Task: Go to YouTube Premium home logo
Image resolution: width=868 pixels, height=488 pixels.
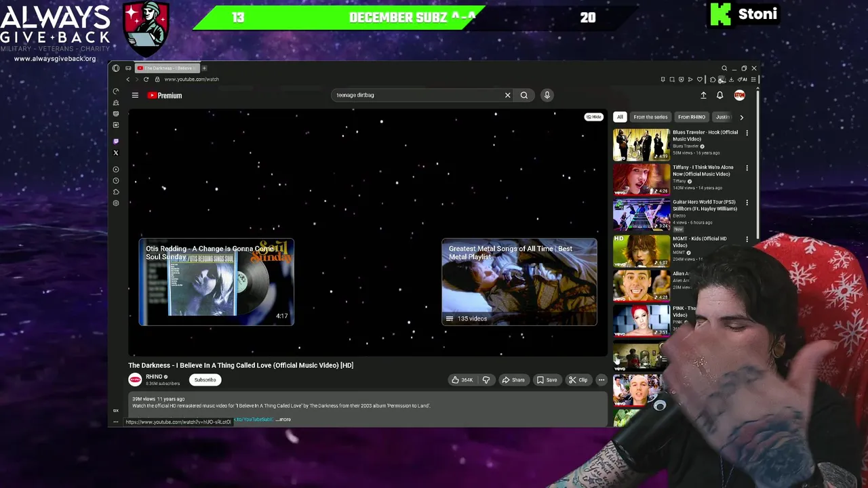Action: coord(165,96)
